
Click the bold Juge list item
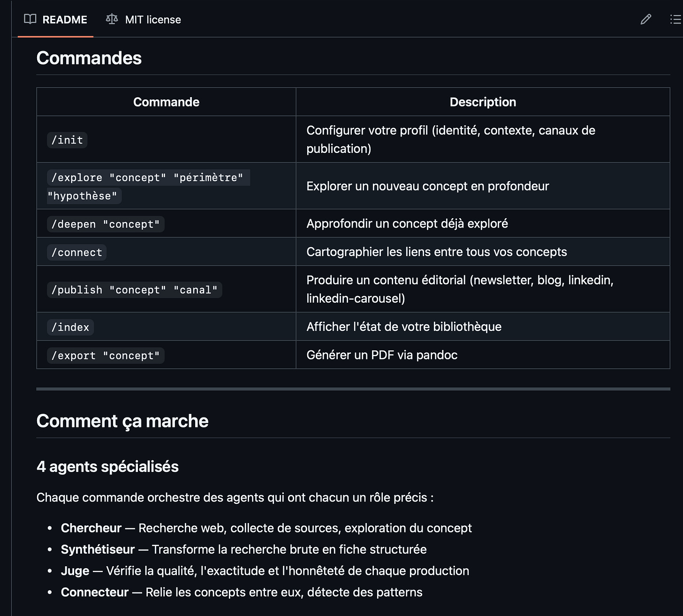(x=75, y=571)
